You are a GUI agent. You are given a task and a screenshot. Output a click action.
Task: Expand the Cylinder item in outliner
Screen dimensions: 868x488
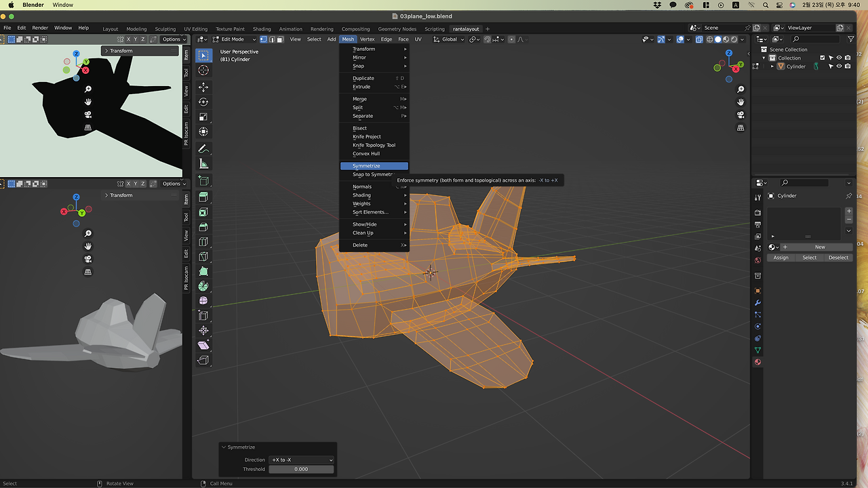(x=772, y=66)
